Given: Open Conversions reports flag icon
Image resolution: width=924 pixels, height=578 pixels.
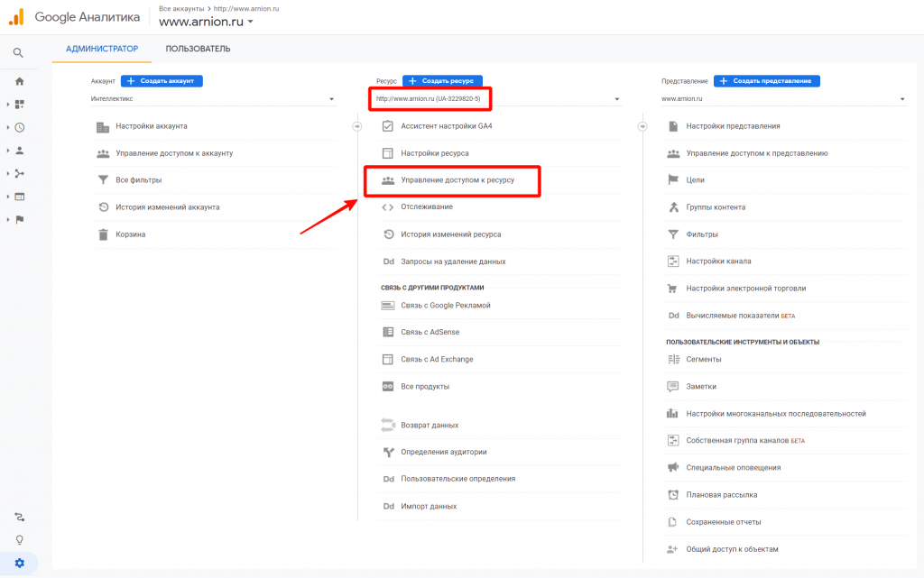Looking at the screenshot, I should tap(20, 219).
